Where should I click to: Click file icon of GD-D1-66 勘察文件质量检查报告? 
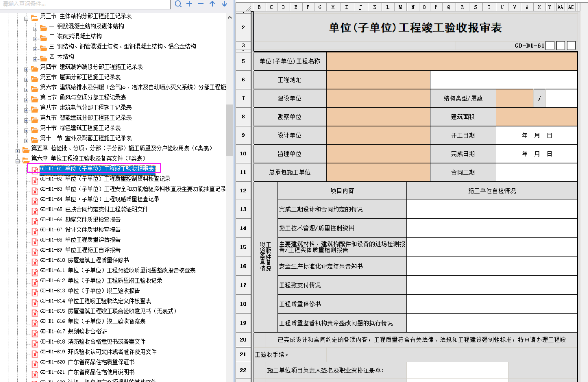click(35, 221)
